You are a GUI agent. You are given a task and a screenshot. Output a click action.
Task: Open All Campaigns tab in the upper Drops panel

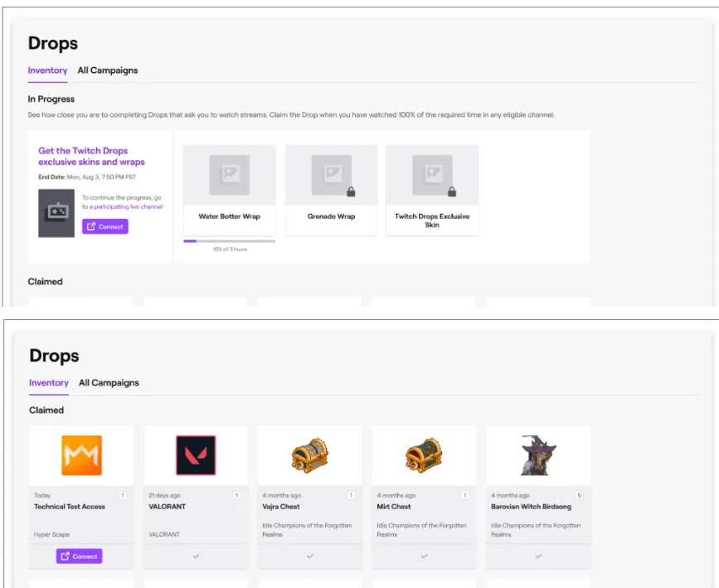(108, 70)
